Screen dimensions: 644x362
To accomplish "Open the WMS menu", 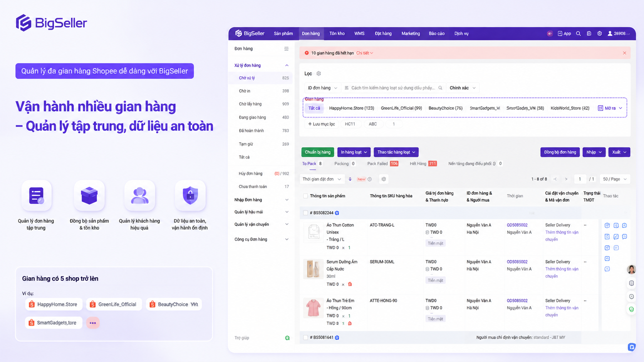I will 359,33.
